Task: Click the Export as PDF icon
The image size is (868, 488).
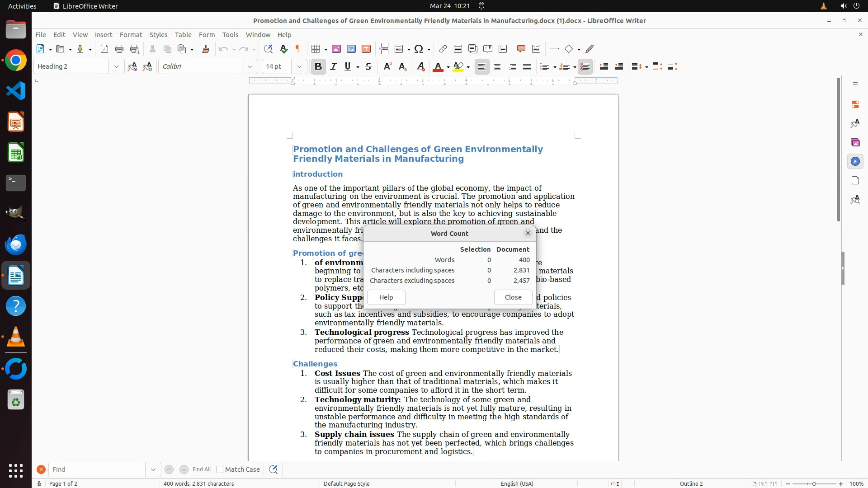Action: click(104, 49)
